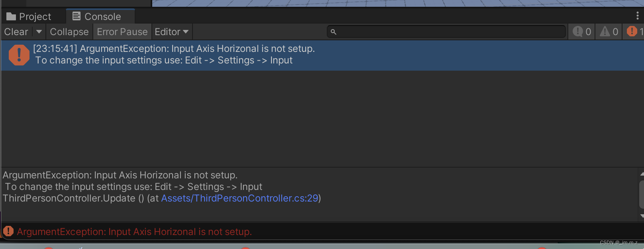
Task: Open the ThirdPersonController.cs:29 link
Action: point(240,198)
